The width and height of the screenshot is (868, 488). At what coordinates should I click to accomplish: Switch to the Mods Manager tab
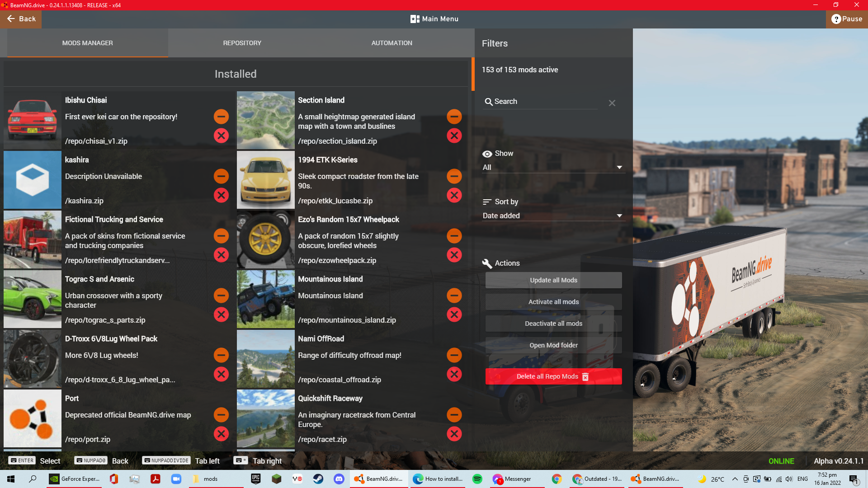(x=88, y=43)
